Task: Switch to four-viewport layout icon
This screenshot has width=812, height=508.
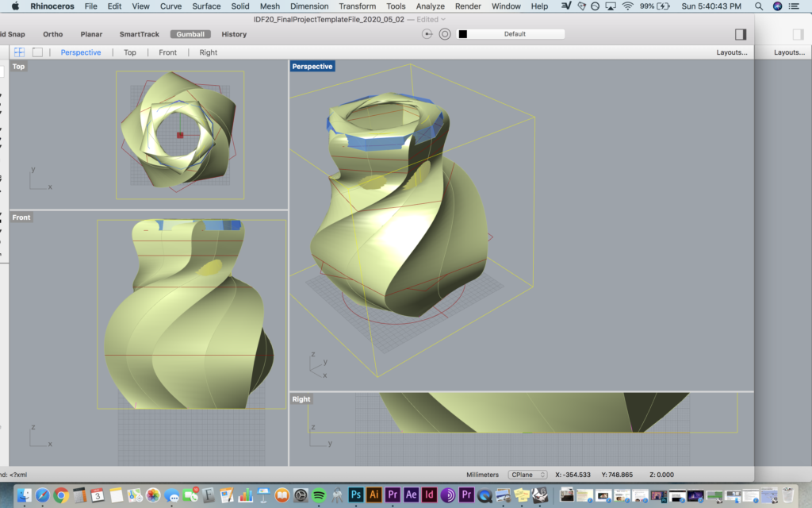Action: [19, 52]
